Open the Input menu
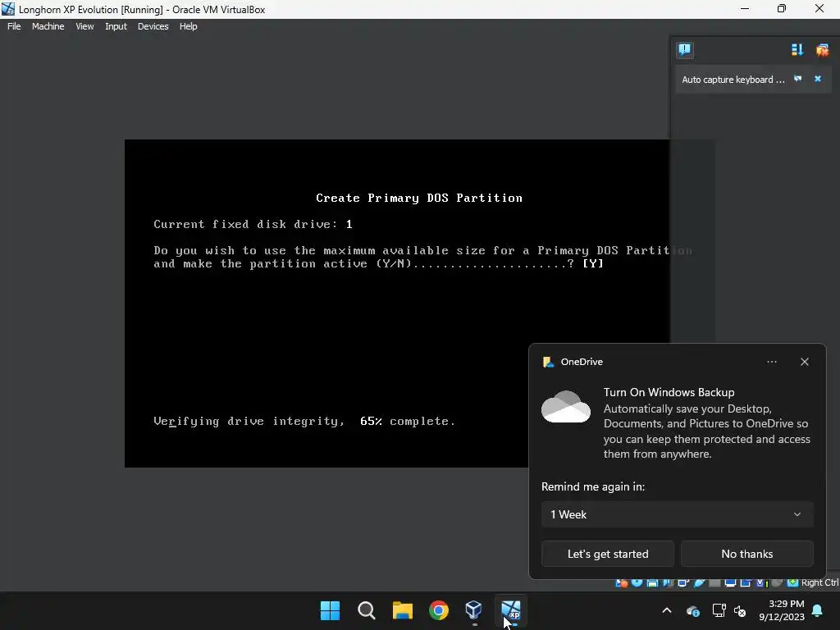 (x=116, y=26)
